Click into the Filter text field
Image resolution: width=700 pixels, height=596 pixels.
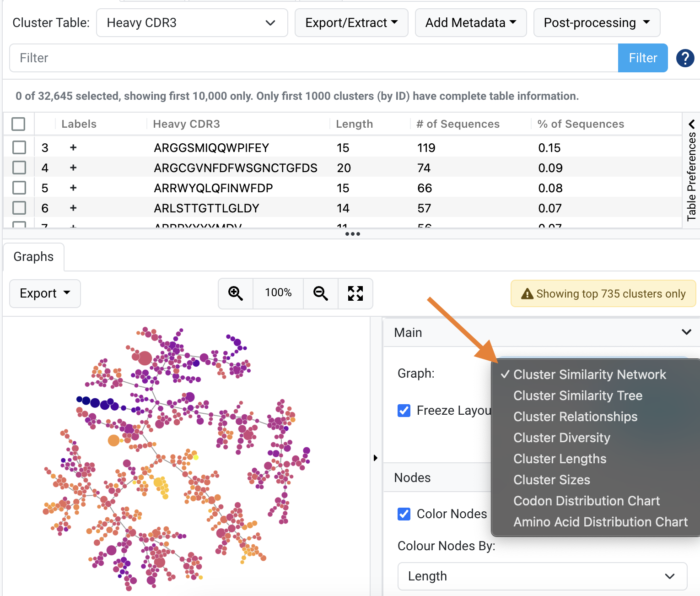pos(313,58)
